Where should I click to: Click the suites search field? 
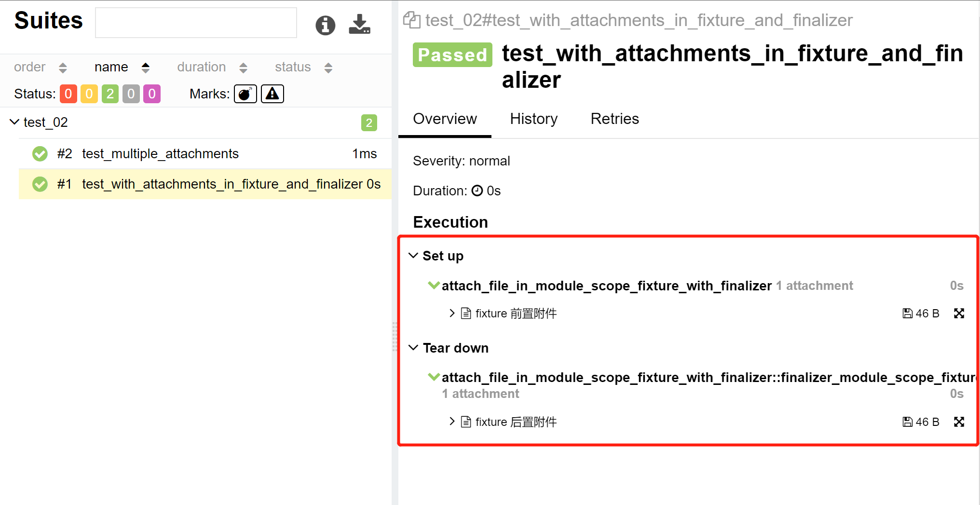coord(195,22)
